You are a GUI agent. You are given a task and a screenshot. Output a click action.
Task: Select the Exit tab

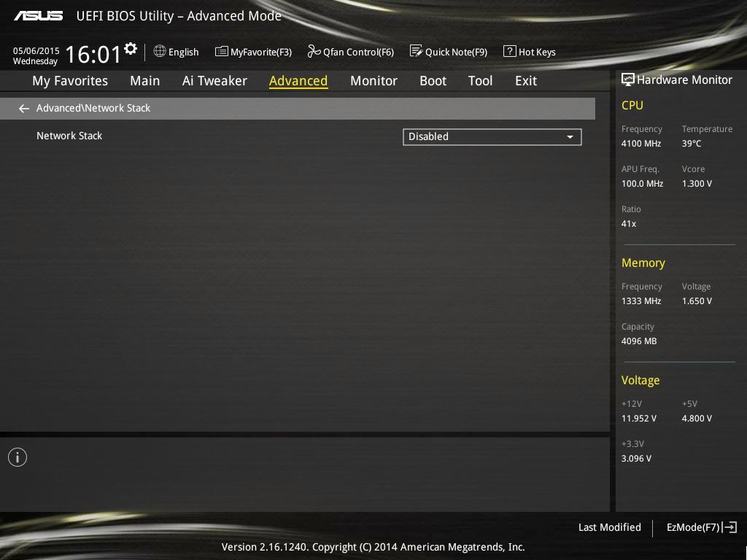[x=526, y=81]
